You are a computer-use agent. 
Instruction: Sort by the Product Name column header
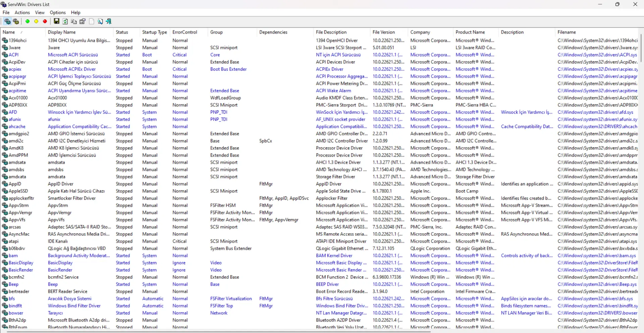pyautogui.click(x=476, y=32)
